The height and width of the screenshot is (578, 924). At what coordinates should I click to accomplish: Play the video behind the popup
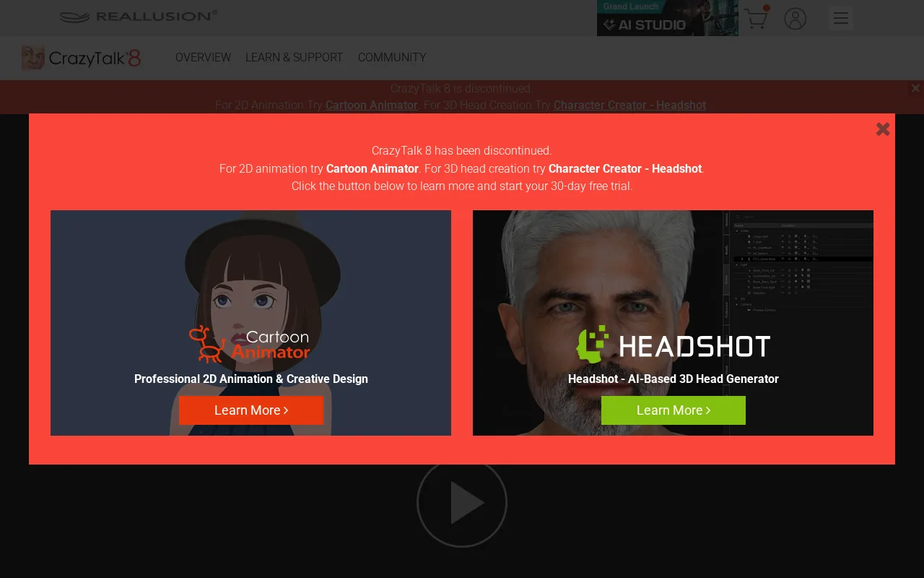pos(462,502)
